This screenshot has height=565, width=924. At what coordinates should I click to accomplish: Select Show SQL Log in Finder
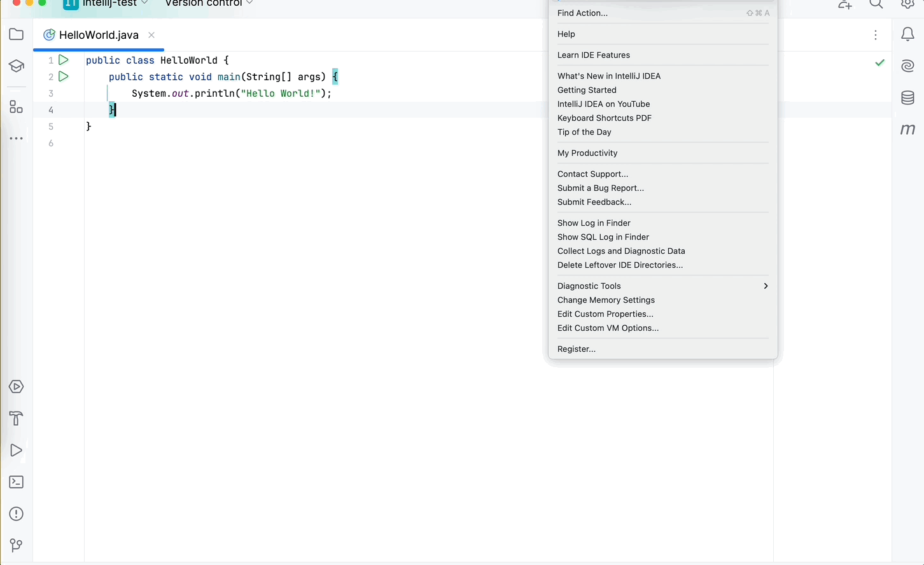tap(662, 237)
